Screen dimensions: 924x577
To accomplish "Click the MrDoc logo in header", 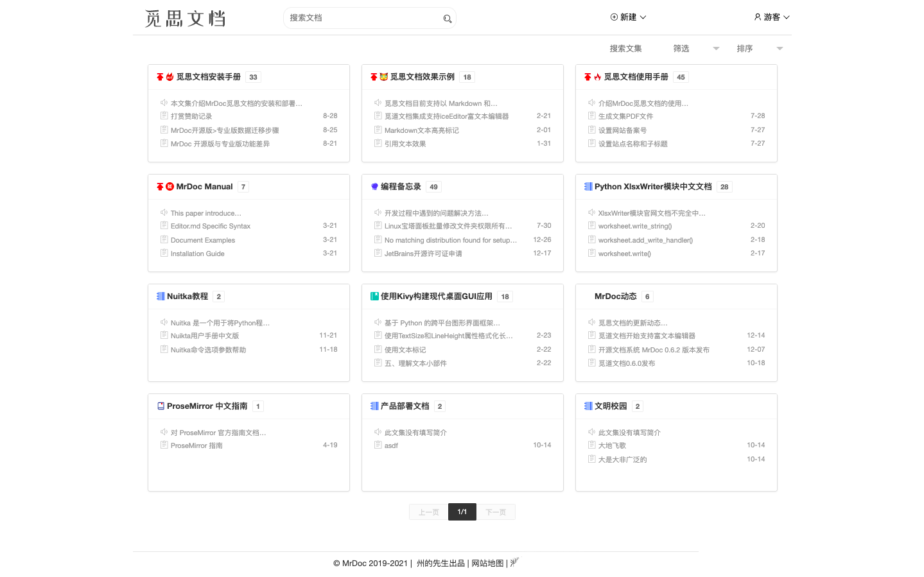I will pos(186,18).
